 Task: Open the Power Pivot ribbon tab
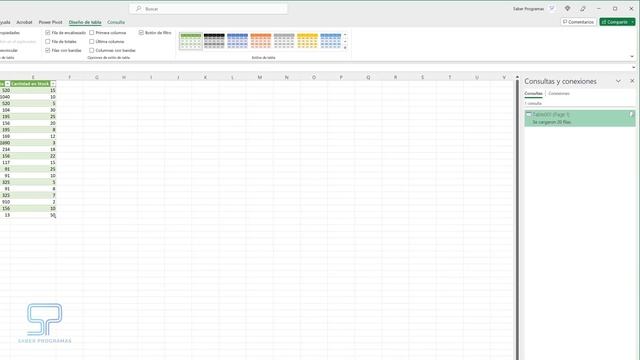pos(51,22)
